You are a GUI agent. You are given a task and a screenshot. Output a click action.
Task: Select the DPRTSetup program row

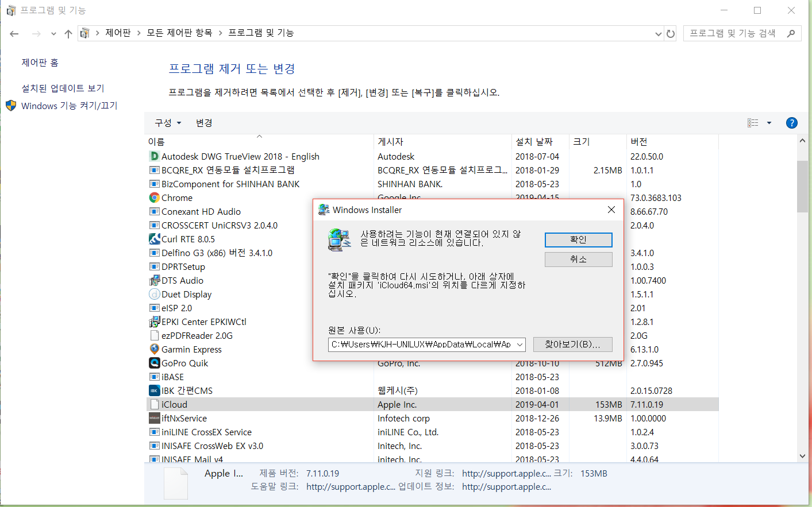[433, 266]
